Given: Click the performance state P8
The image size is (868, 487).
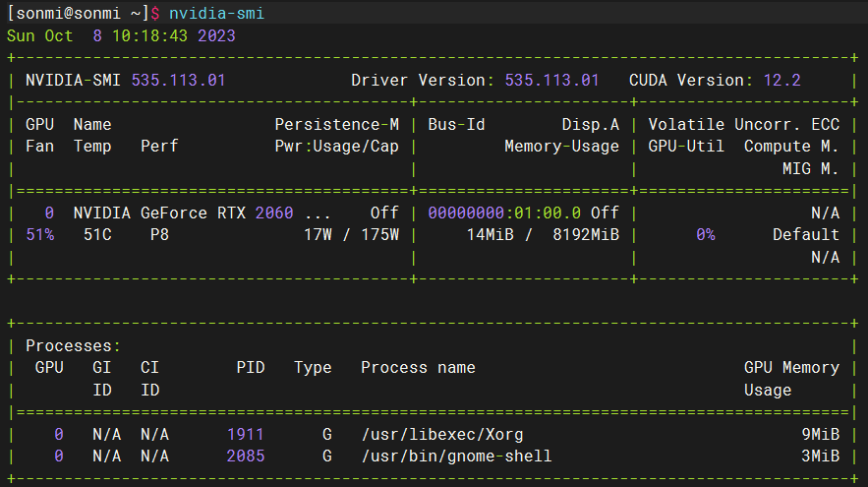Looking at the screenshot, I should tap(159, 235).
